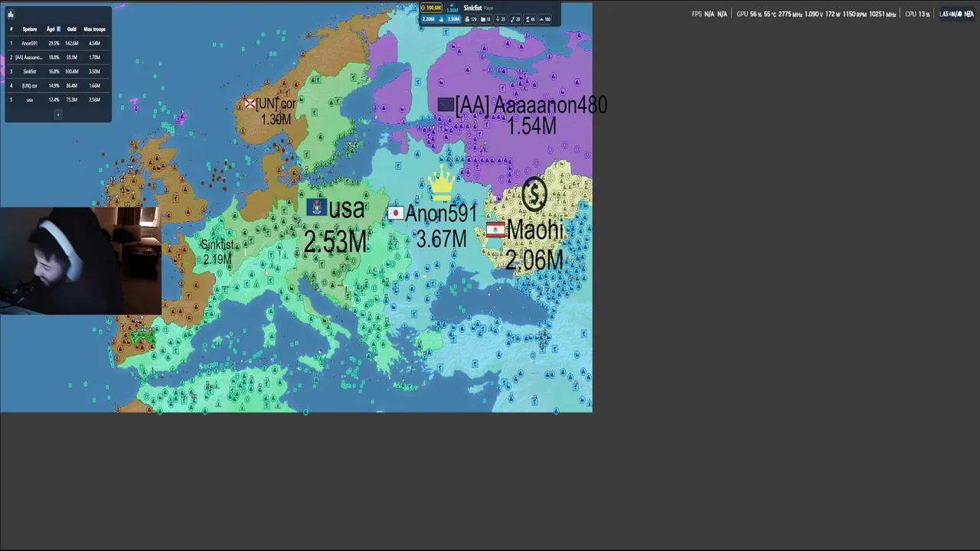The image size is (980, 551).
Task: Select Anon591 row in leaderboard
Action: [58, 43]
